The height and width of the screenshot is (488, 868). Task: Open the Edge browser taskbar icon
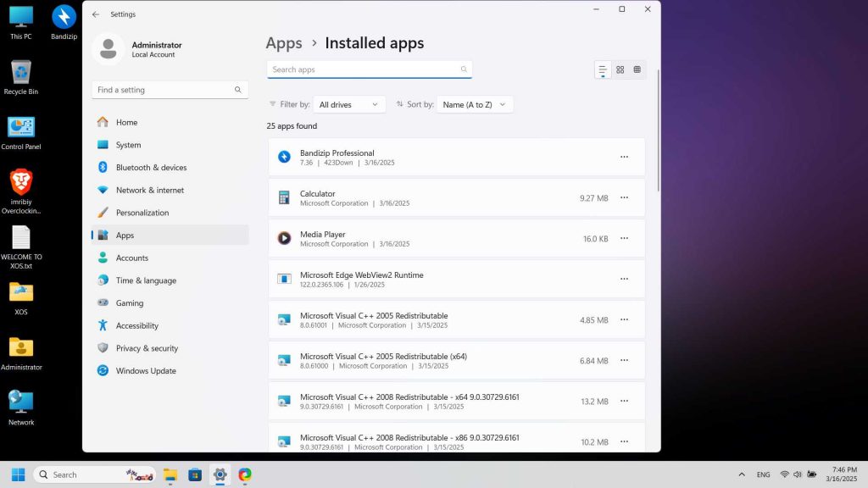pos(245,474)
